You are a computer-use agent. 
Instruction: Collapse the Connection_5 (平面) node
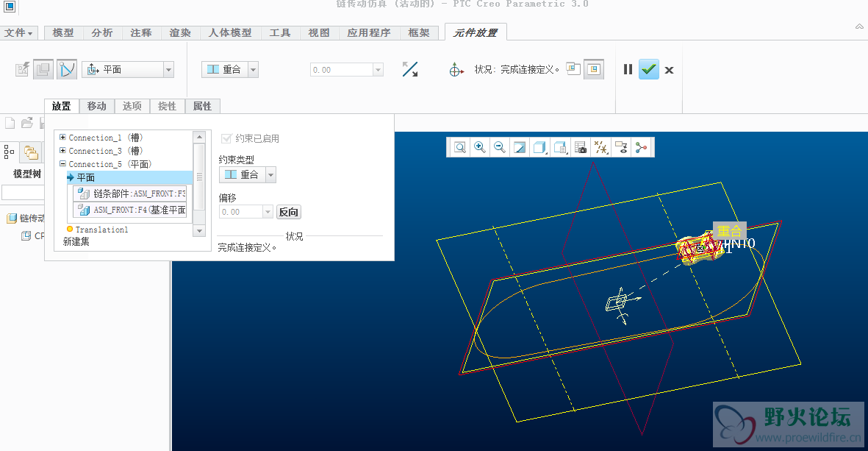[x=62, y=164]
